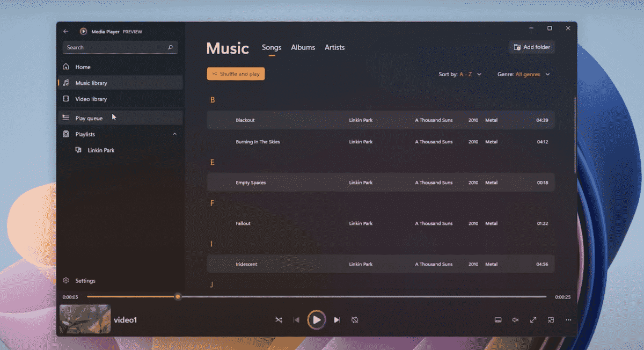
Task: Click the song list vertical scrollbar
Action: 575,134
